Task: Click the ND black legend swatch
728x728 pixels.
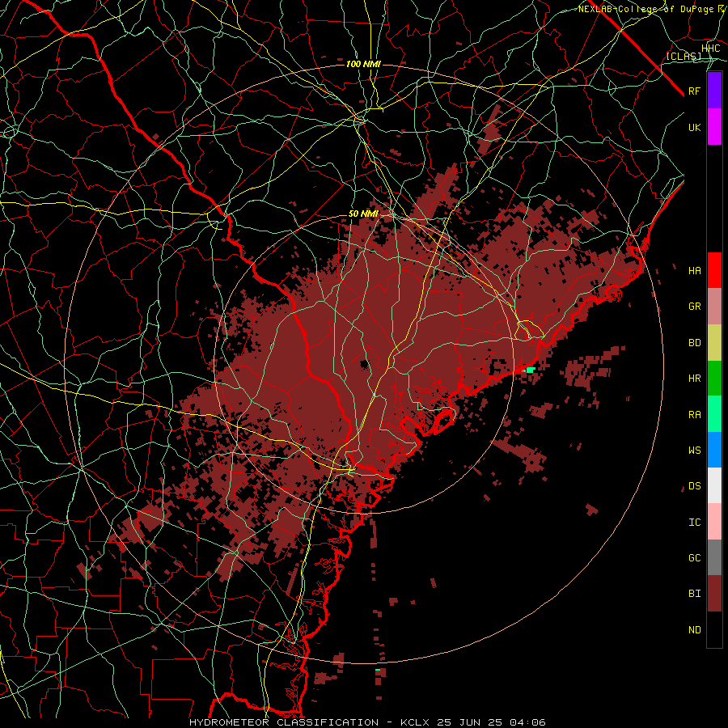Action: tap(714, 629)
